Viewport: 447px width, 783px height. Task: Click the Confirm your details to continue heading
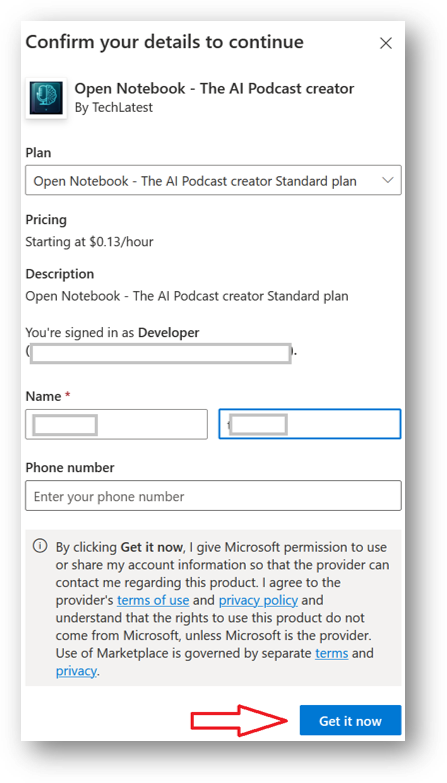click(164, 42)
